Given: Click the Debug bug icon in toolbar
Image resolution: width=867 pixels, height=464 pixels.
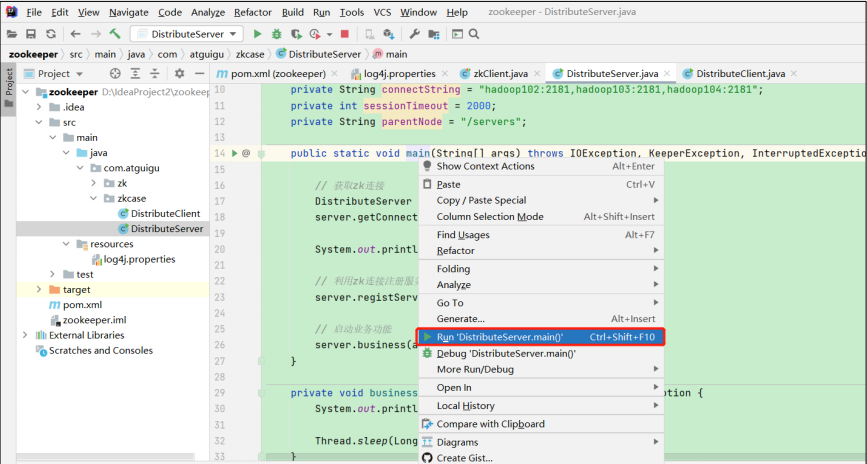Looking at the screenshot, I should pos(277,34).
